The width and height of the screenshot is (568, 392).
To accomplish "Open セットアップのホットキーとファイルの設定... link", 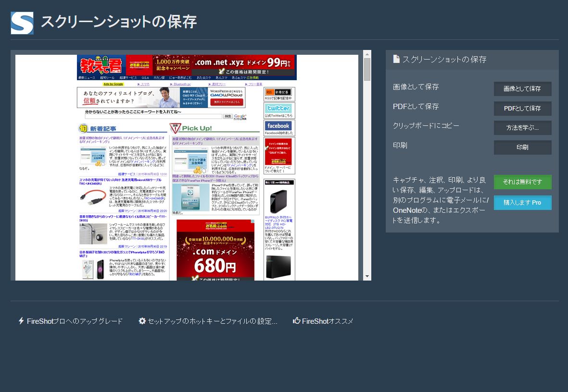I will click(208, 321).
